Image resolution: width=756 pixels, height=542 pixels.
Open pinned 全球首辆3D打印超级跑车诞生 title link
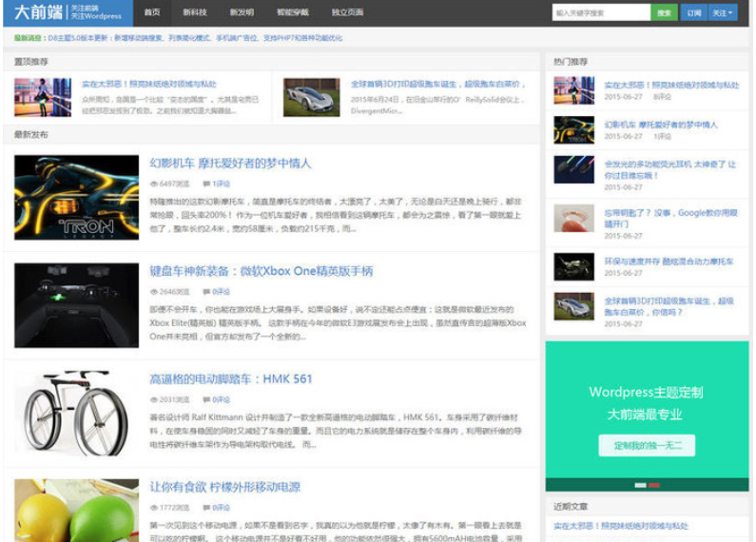coord(437,84)
